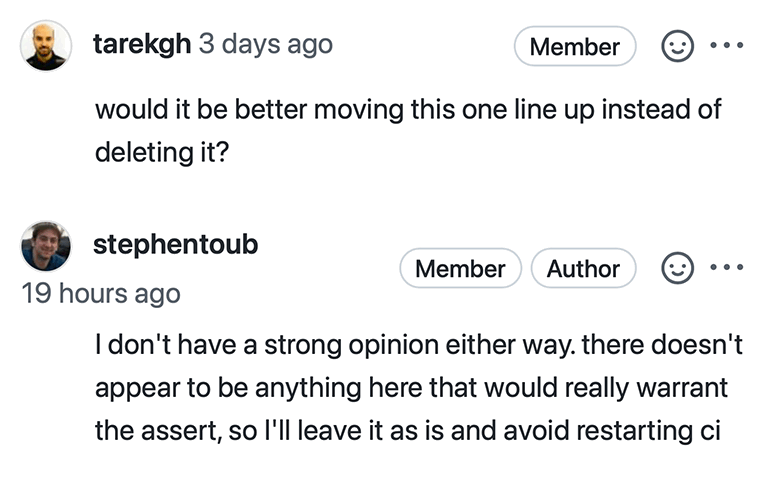Click the line "would it be better moving"
Viewport: 780px width, 490px height.
pos(408,109)
